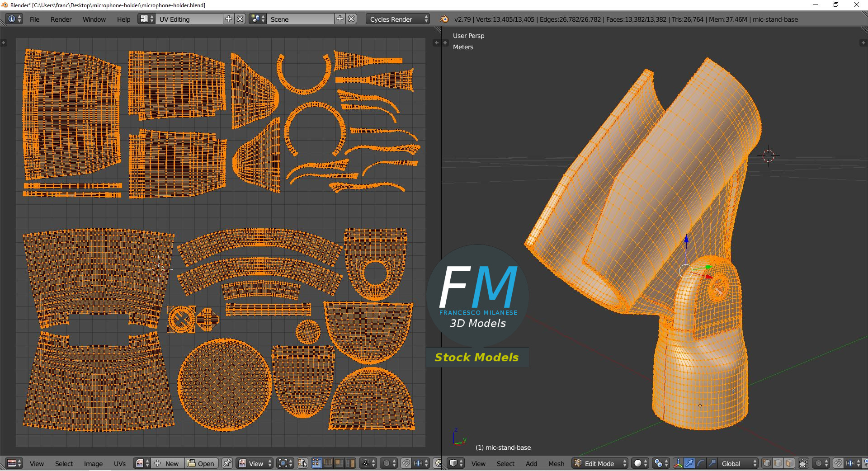868x471 pixels.
Task: Click the red X-axis arrow of the manipulator
Action: tap(709, 277)
